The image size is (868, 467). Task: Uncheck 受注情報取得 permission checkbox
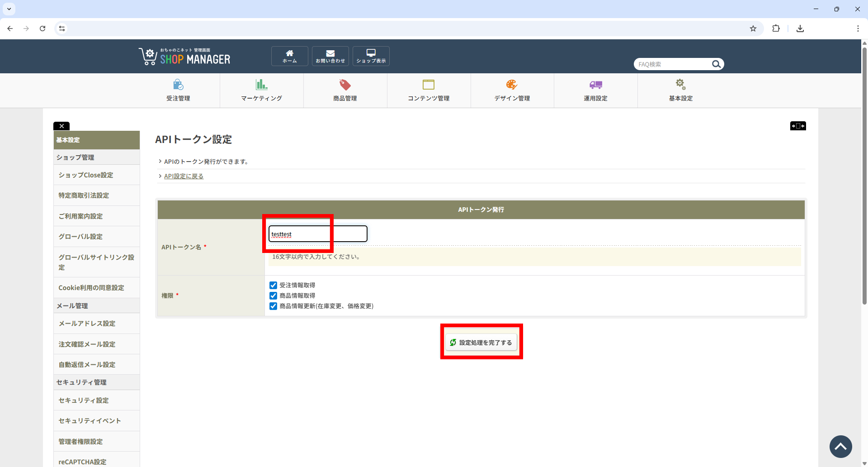(273, 285)
